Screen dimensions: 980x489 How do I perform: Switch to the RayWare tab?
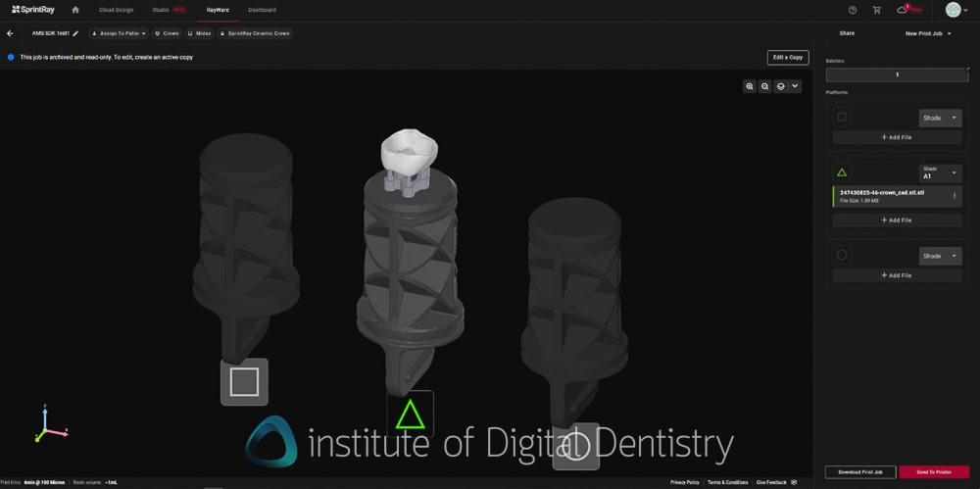pyautogui.click(x=217, y=10)
